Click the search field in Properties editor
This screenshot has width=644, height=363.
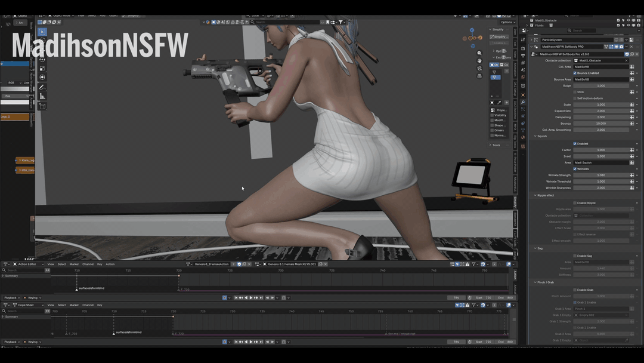pyautogui.click(x=581, y=30)
